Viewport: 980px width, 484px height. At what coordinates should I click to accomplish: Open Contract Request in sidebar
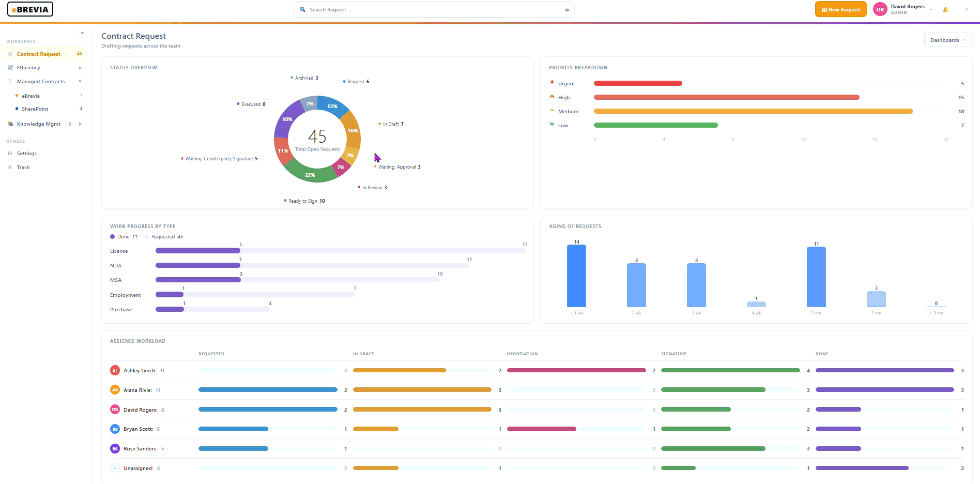point(44,54)
